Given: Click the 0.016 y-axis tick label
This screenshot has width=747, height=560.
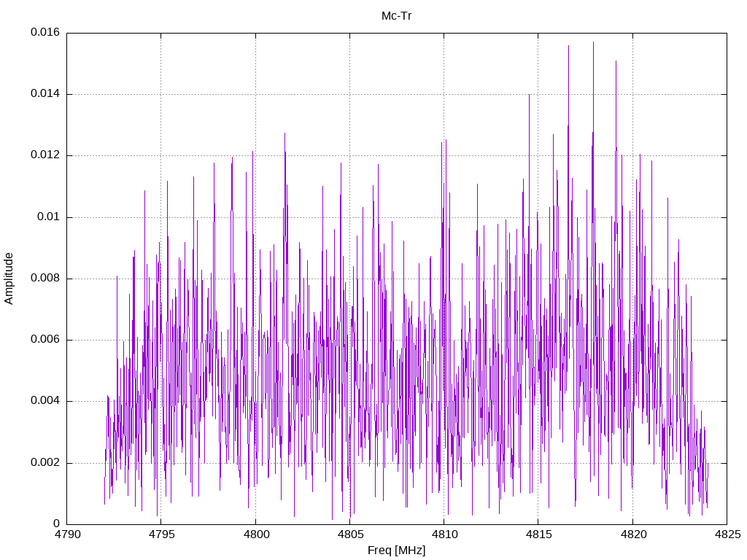Looking at the screenshot, I should click(x=45, y=32).
